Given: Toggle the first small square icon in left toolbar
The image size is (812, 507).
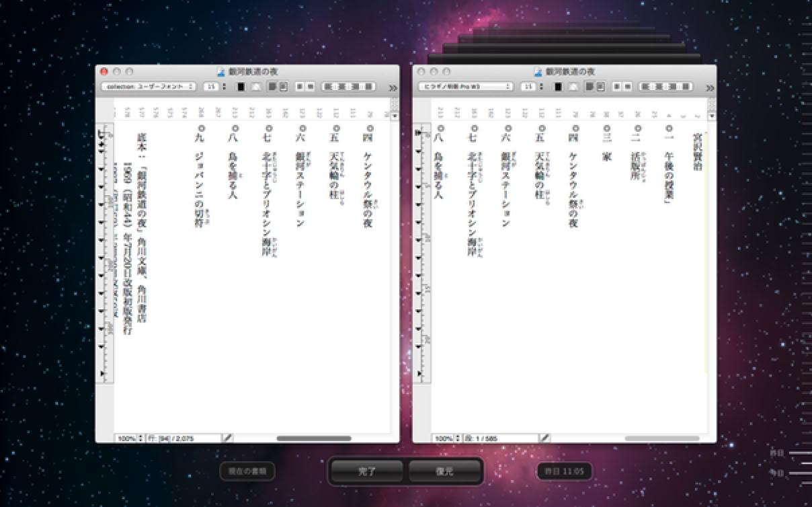Looking at the screenshot, I should [300, 87].
